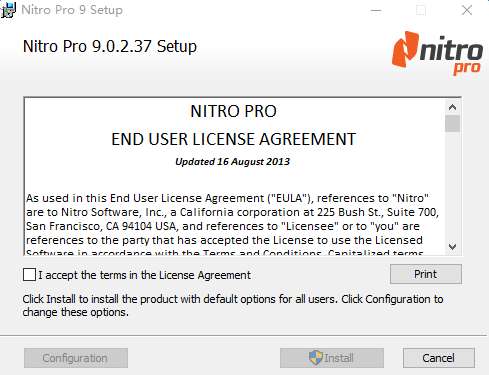
Task: Click the license scrollbar thumb
Action: click(452, 123)
